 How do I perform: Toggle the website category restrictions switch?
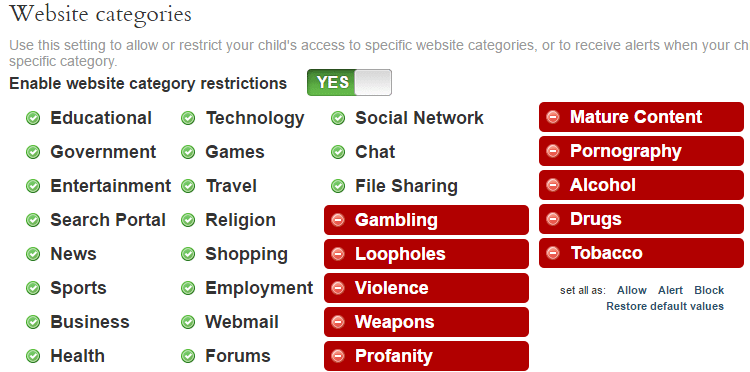[349, 83]
